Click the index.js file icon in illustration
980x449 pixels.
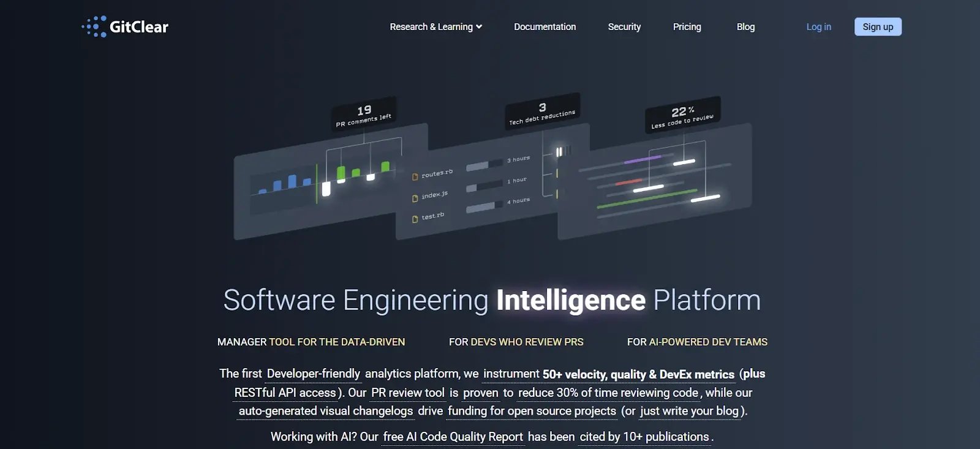(x=415, y=198)
